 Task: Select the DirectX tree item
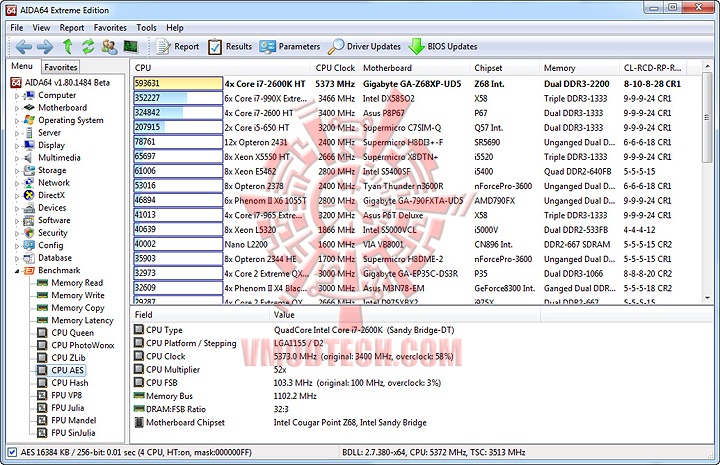[x=51, y=195]
